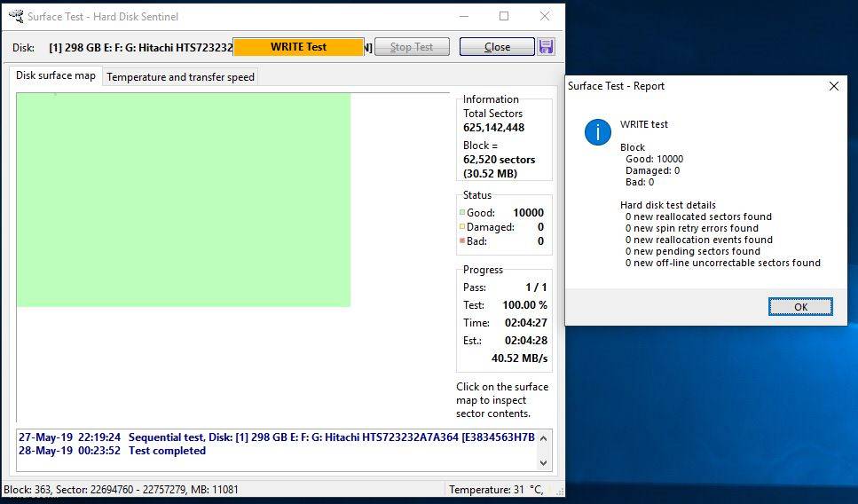Click the Pass value 1 / 1

[536, 287]
